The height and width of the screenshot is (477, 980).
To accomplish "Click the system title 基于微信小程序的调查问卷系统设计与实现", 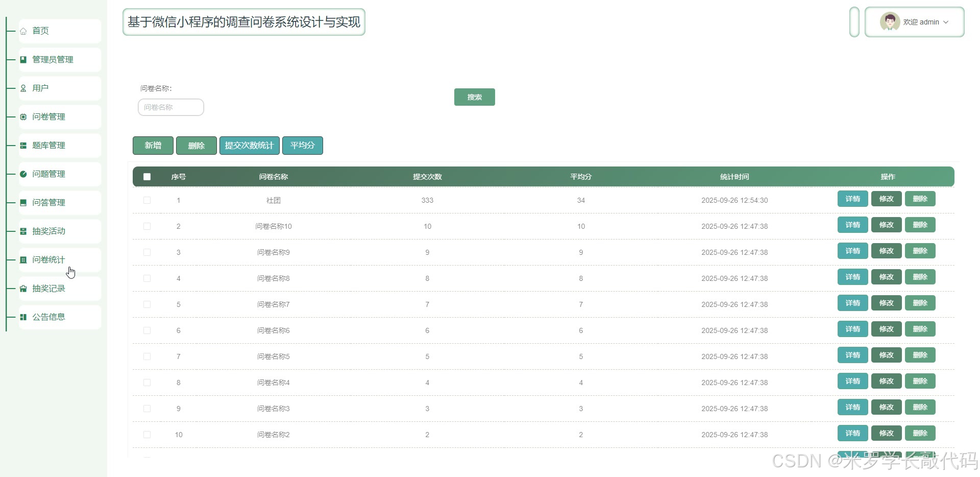I will click(244, 22).
